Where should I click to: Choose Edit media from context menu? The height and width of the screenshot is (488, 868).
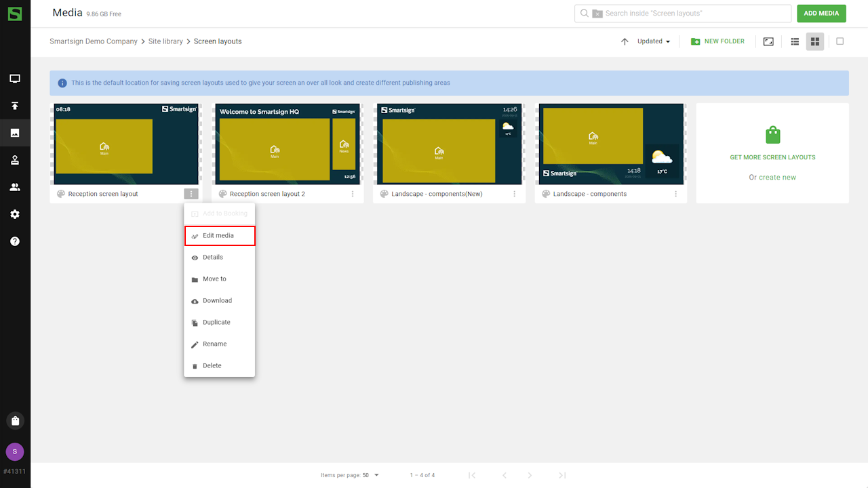(x=219, y=236)
